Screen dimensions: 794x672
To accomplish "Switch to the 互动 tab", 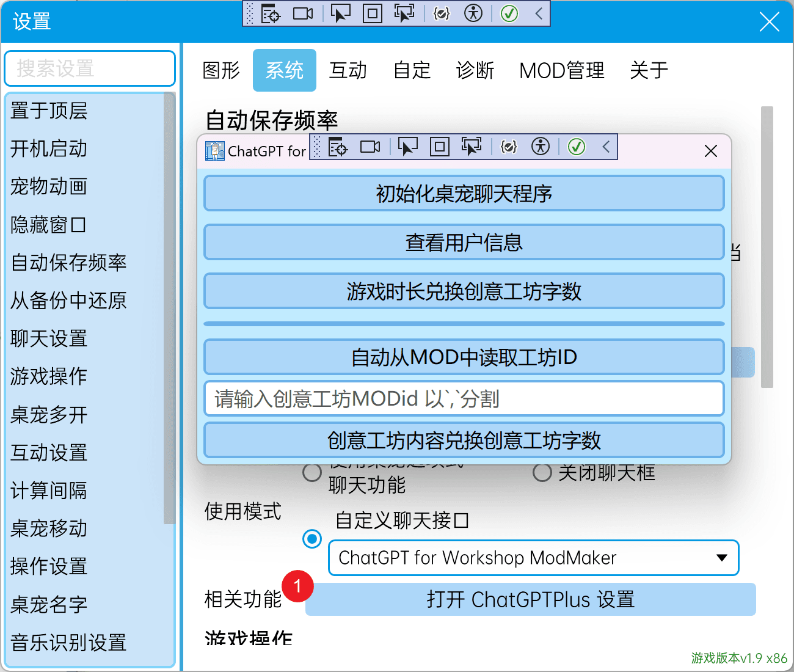I will click(348, 70).
